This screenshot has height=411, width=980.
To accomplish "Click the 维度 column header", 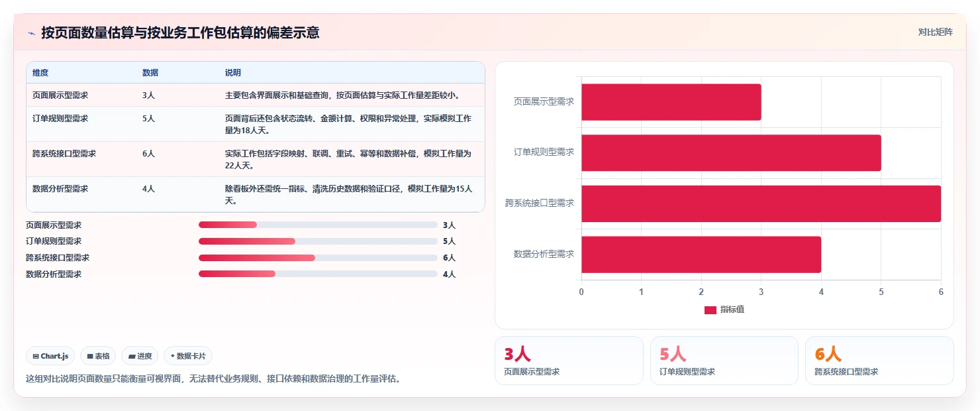I will (40, 73).
